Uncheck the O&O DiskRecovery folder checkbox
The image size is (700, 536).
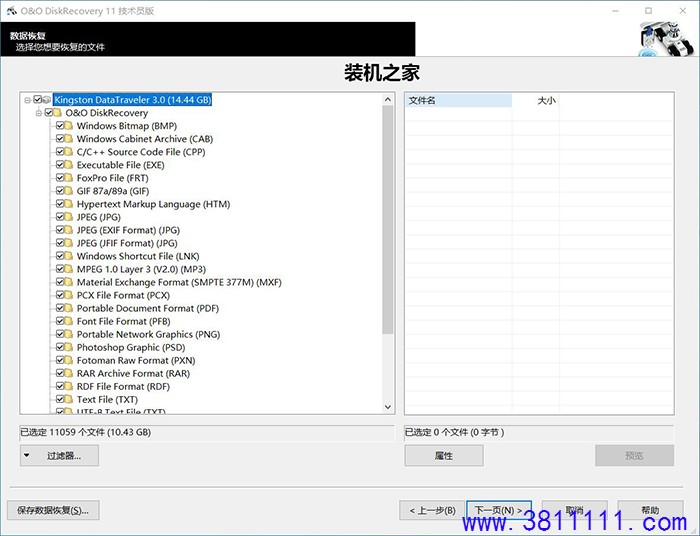49,112
